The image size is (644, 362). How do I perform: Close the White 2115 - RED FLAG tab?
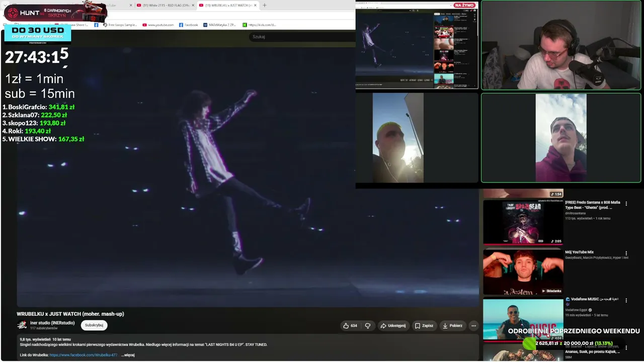[x=193, y=6]
